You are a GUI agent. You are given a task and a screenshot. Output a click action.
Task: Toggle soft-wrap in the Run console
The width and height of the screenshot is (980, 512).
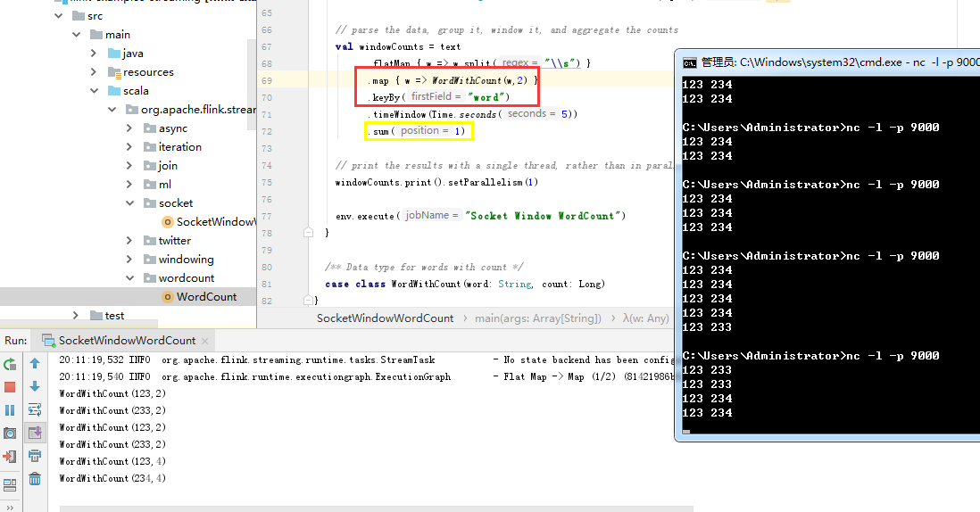pyautogui.click(x=35, y=409)
